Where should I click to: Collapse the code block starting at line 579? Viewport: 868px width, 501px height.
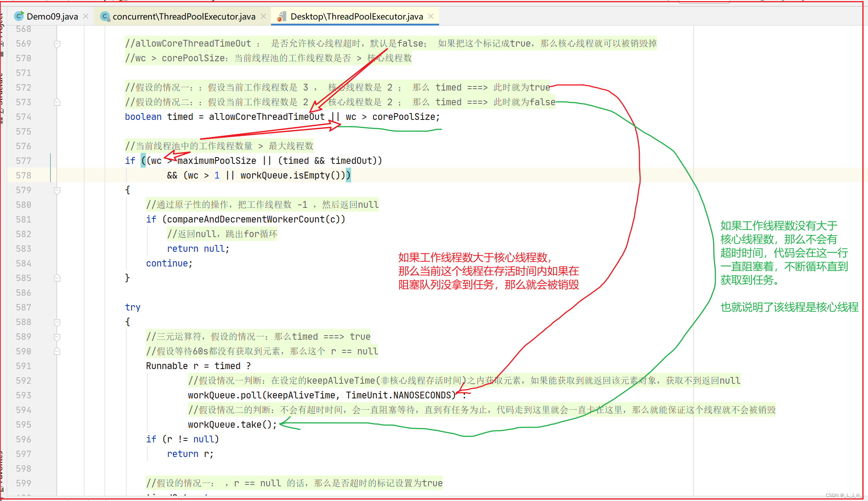tap(57, 191)
